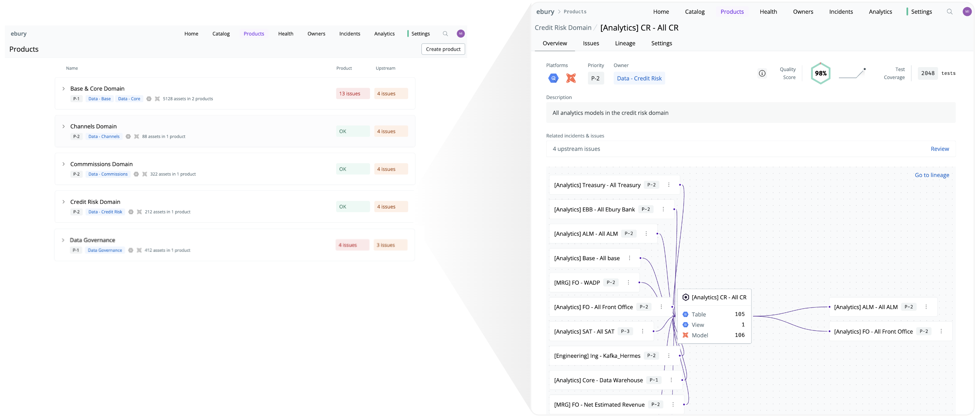This screenshot has width=980, height=420.
Task: Click the dbt platform icon under Platforms
Action: click(x=571, y=78)
